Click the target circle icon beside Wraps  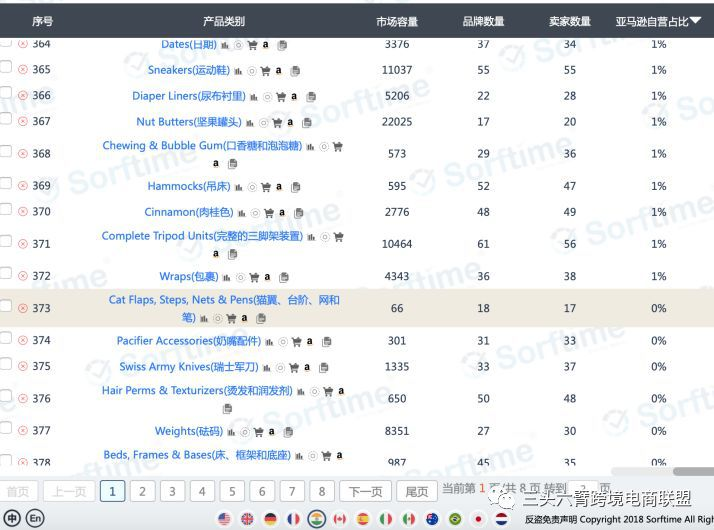(240, 277)
